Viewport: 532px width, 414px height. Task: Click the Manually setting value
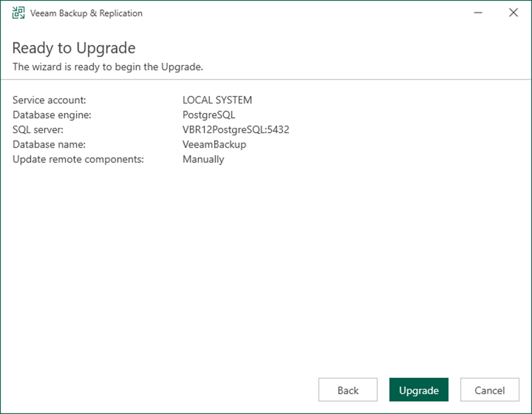point(203,159)
